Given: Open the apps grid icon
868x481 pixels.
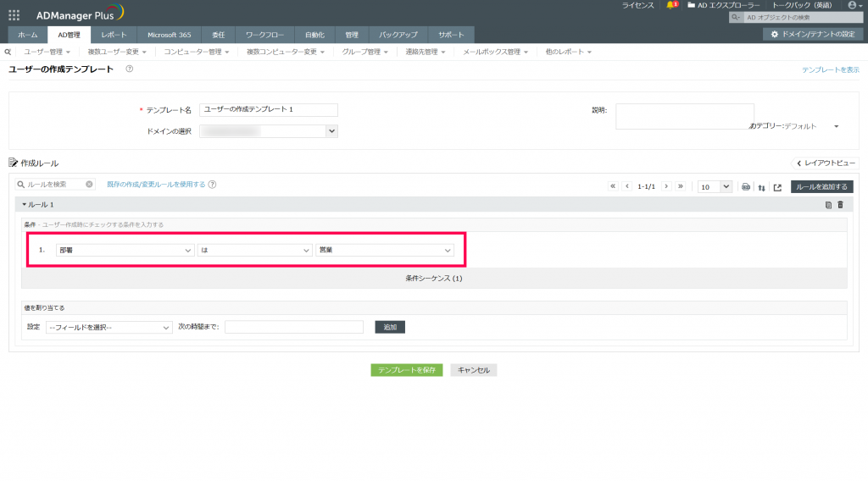Looking at the screenshot, I should click(x=14, y=15).
